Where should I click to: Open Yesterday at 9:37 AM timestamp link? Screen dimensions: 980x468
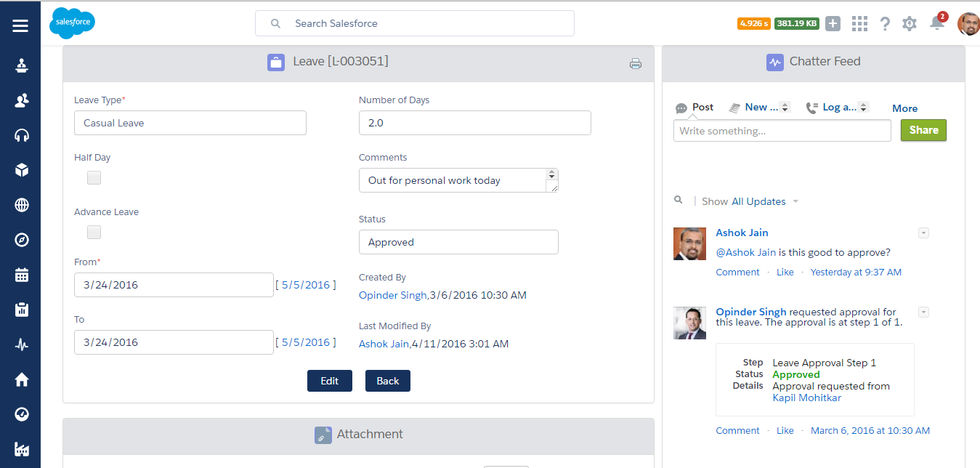856,273
